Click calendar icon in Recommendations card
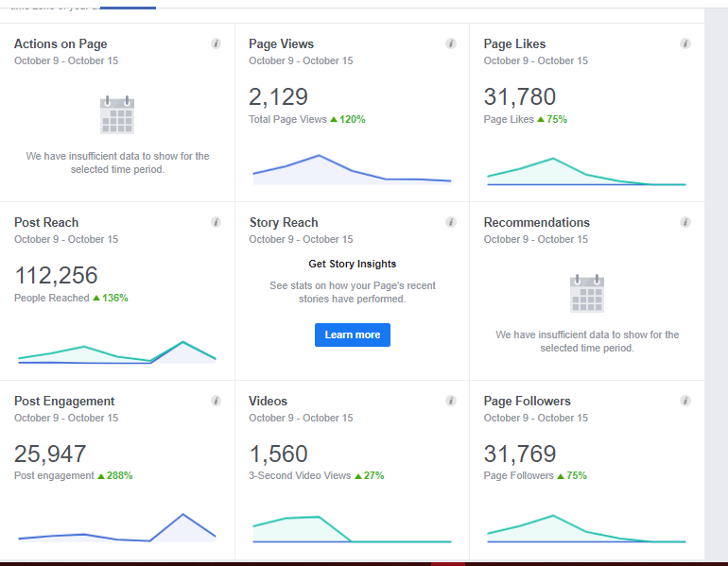The image size is (728, 566). [x=587, y=294]
